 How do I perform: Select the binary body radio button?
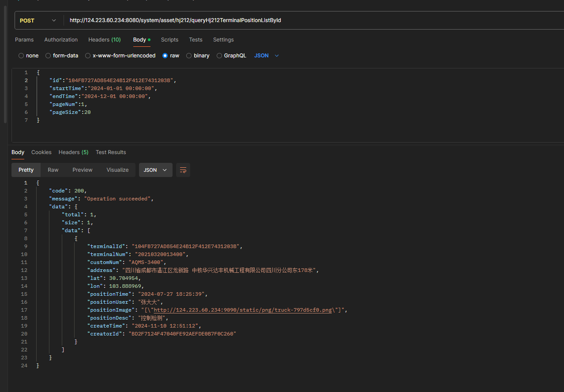tap(189, 56)
